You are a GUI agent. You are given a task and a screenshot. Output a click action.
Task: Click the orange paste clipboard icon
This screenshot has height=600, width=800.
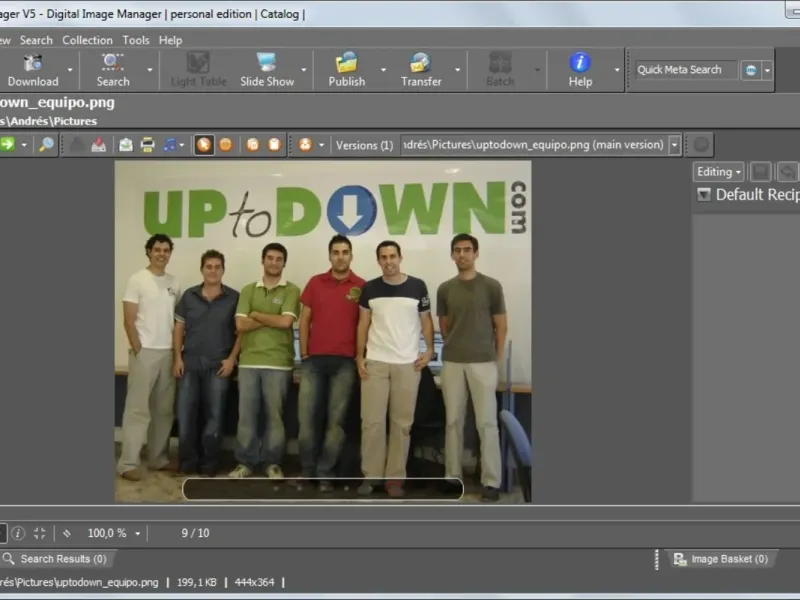[274, 145]
